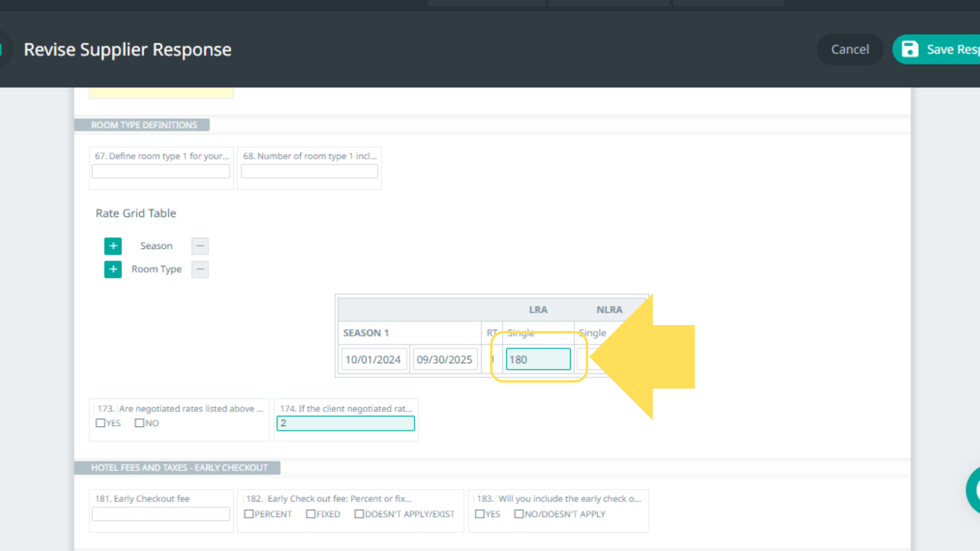
Task: Check NO/DOESN'T APPLY for question 183
Action: point(519,514)
